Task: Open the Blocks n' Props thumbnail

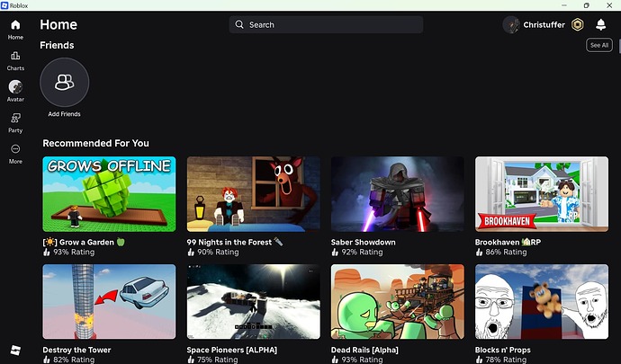Action: 542,302
